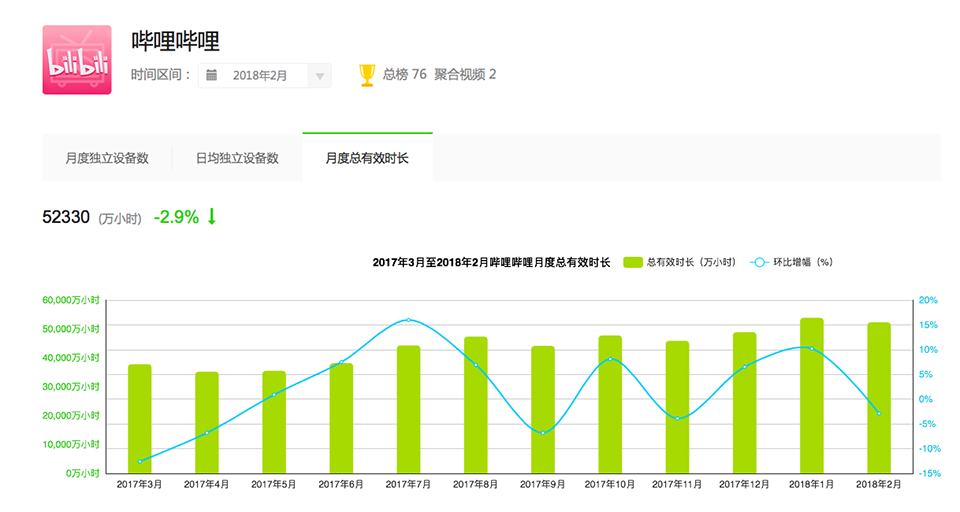Image resolution: width=960 pixels, height=512 pixels.
Task: Click the line data point for 2017年9月
Action: point(543,433)
